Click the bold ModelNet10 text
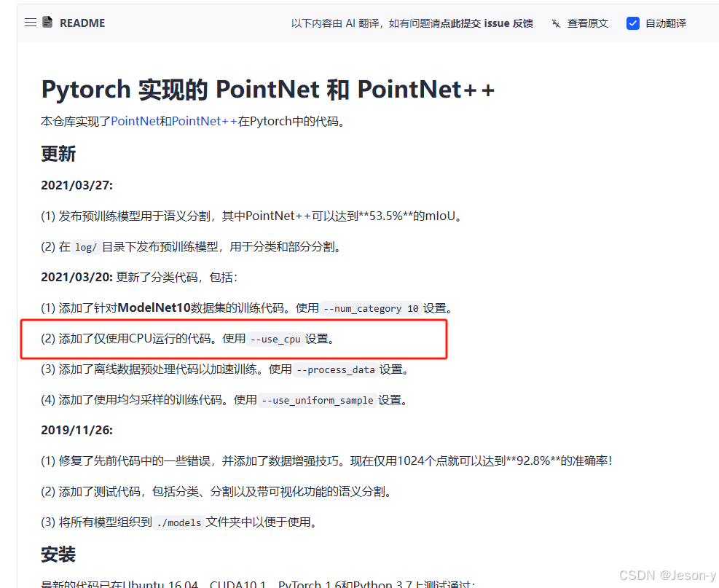Screen dimensions: 719x588 coord(153,307)
